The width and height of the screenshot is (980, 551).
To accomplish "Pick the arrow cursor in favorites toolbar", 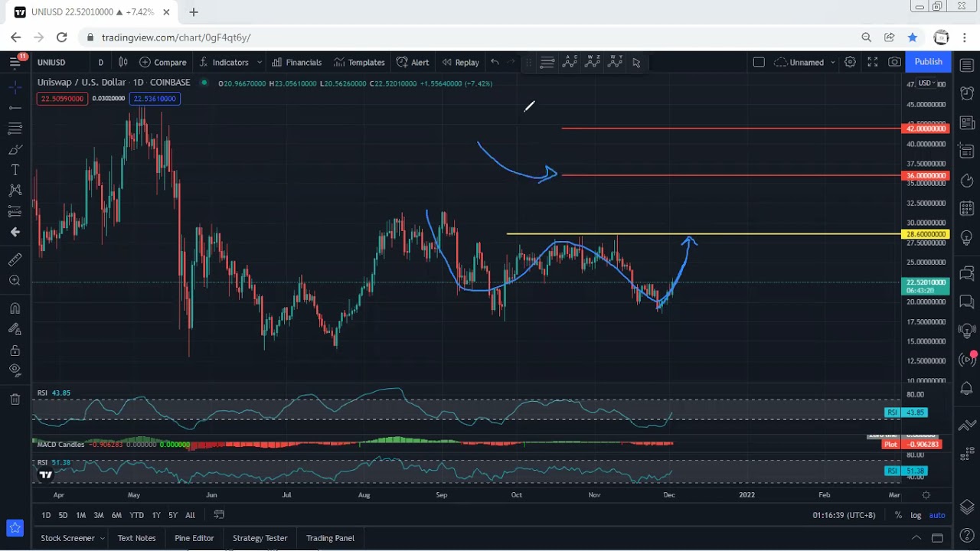I will 636,62.
